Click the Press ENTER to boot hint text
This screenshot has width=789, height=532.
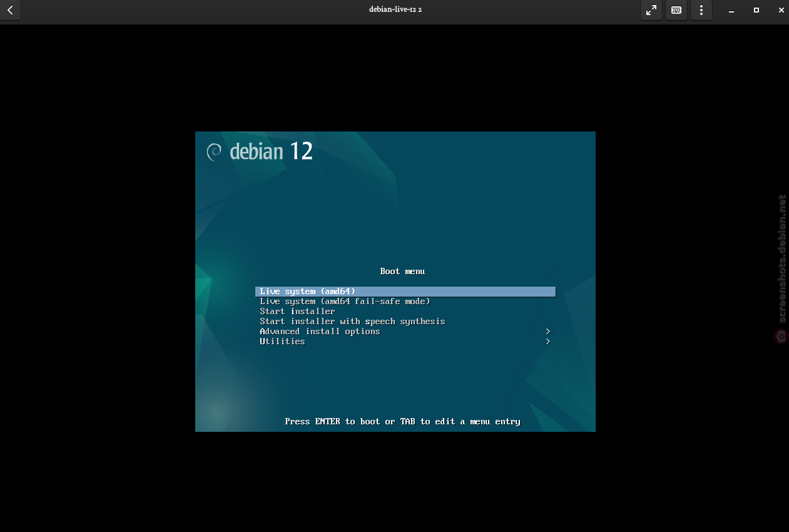pyautogui.click(x=402, y=422)
